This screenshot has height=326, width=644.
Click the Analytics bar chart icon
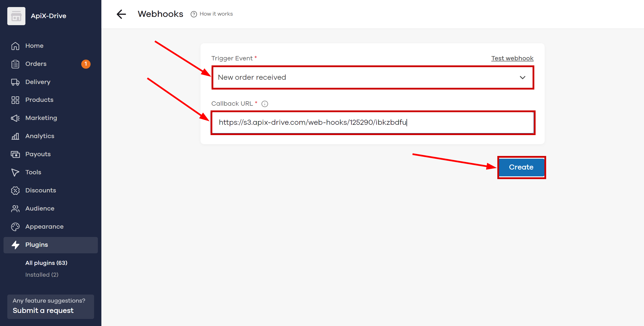[x=15, y=136]
